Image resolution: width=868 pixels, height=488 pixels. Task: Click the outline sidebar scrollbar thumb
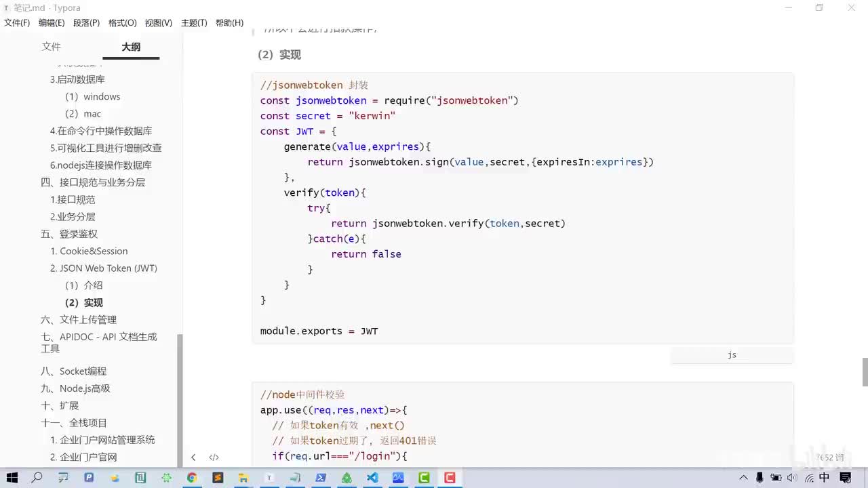click(x=180, y=401)
